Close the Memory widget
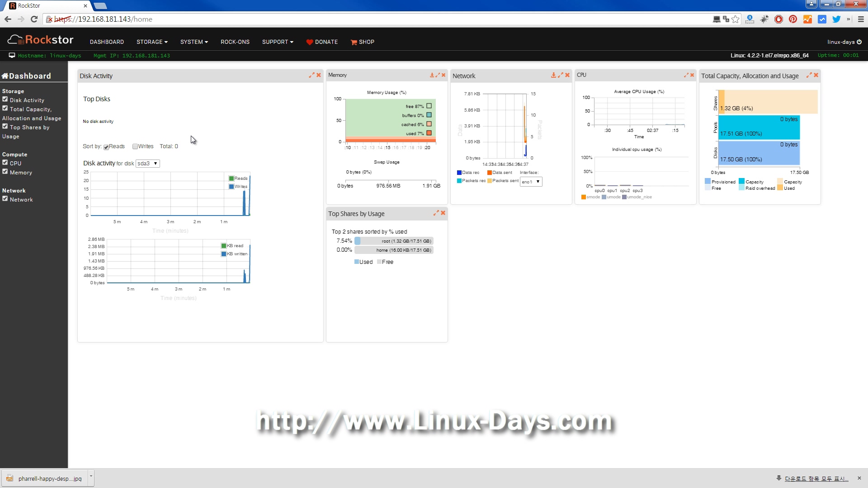 (443, 75)
